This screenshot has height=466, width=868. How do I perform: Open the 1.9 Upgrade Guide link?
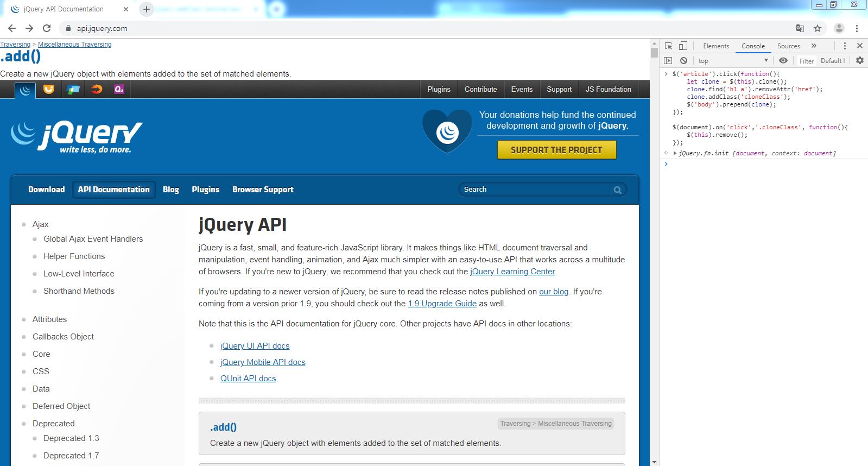[442, 304]
